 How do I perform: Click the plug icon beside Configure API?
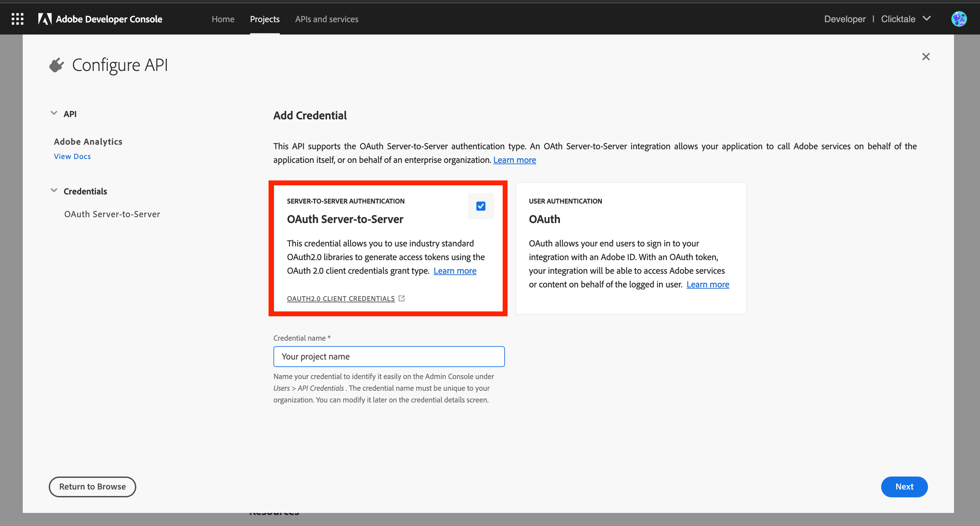(57, 65)
